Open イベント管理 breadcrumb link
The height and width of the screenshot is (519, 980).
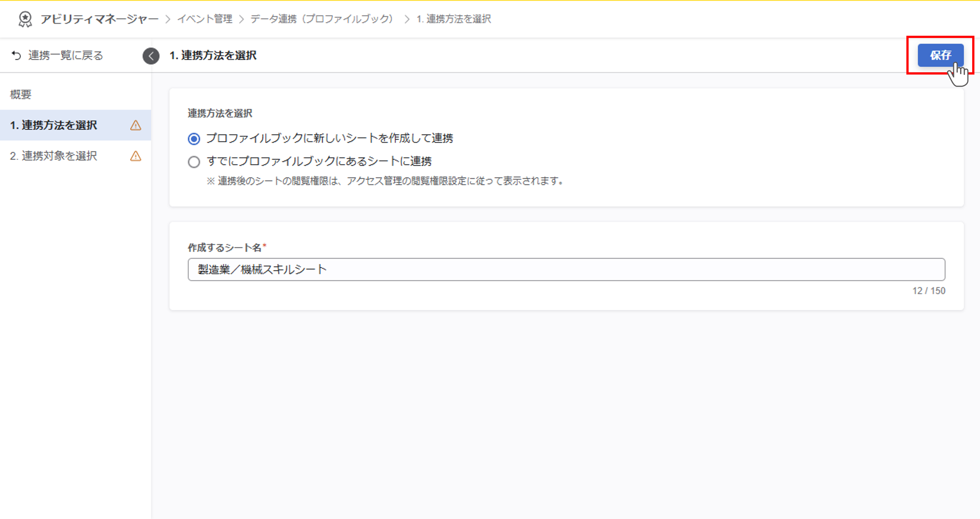[x=205, y=19]
